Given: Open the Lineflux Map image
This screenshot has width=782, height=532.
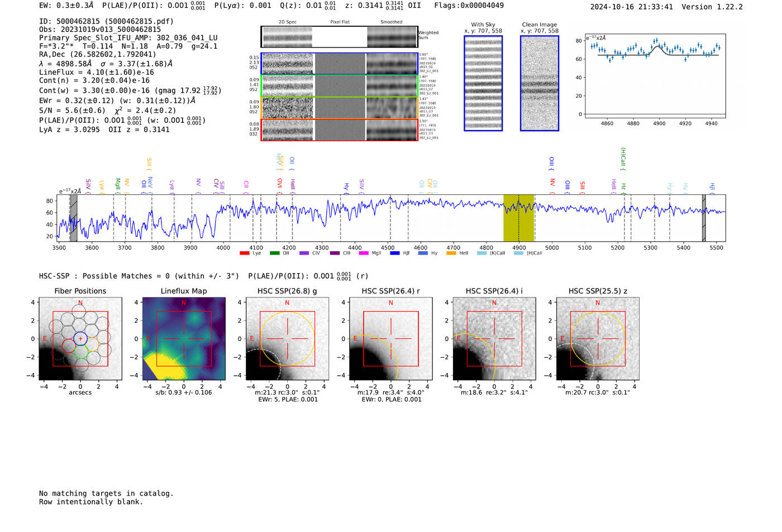Looking at the screenshot, I should (184, 339).
